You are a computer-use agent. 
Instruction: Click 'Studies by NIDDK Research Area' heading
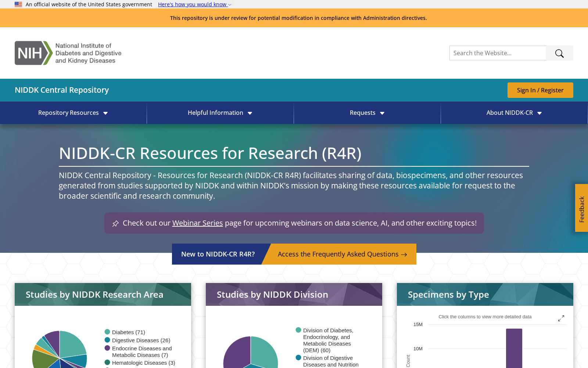pos(94,294)
